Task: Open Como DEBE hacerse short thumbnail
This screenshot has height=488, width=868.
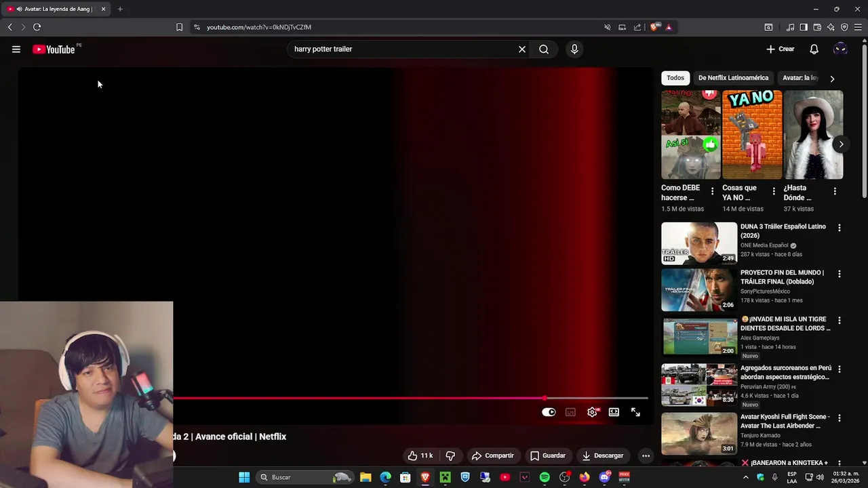Action: point(691,135)
